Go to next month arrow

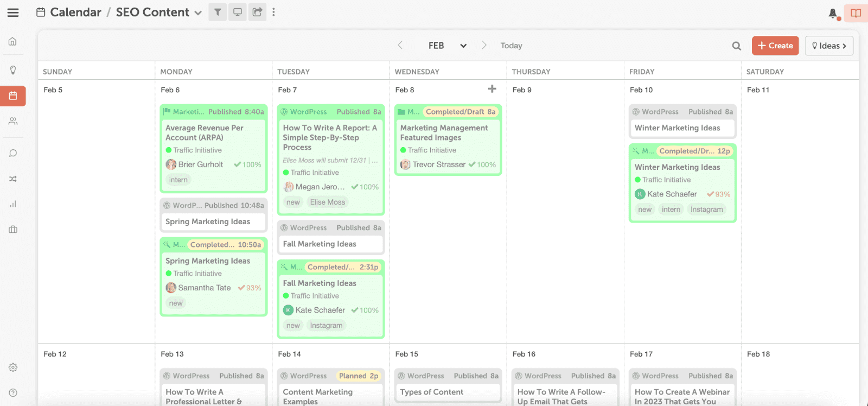tap(484, 46)
